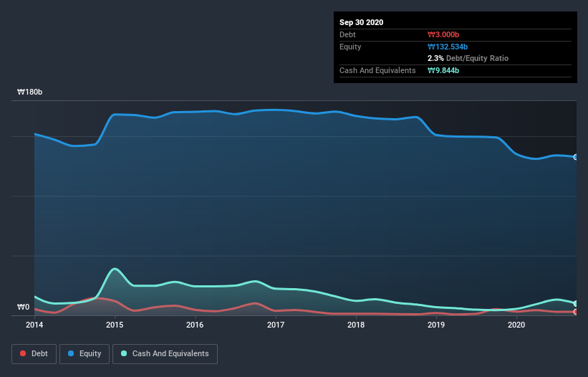
Task: Click the ₩180b y-axis label
Action: click(x=29, y=92)
